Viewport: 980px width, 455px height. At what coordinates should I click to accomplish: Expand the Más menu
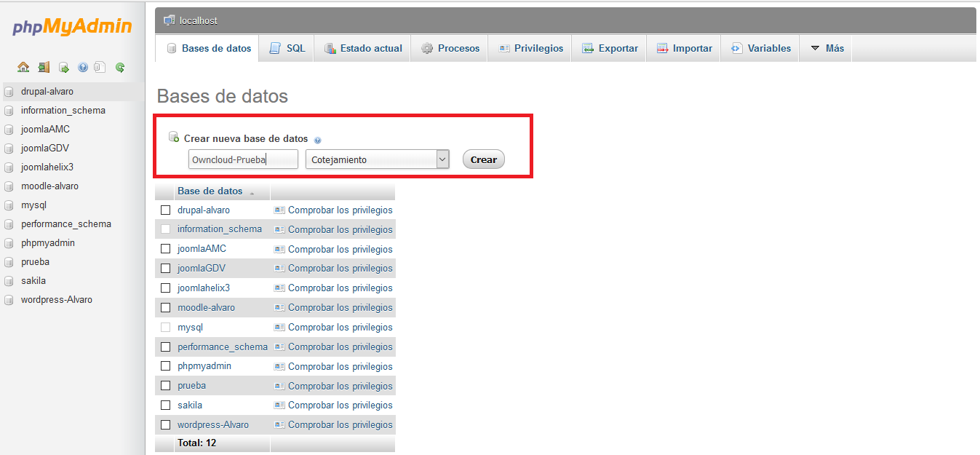point(826,49)
